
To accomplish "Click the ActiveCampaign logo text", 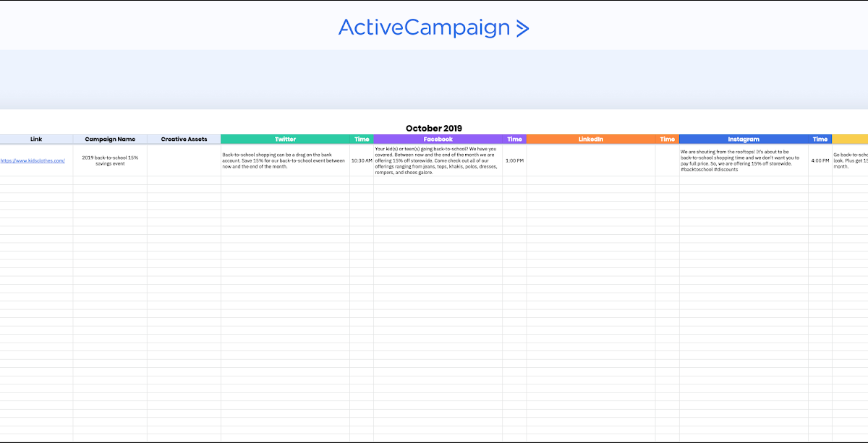I will click(424, 27).
